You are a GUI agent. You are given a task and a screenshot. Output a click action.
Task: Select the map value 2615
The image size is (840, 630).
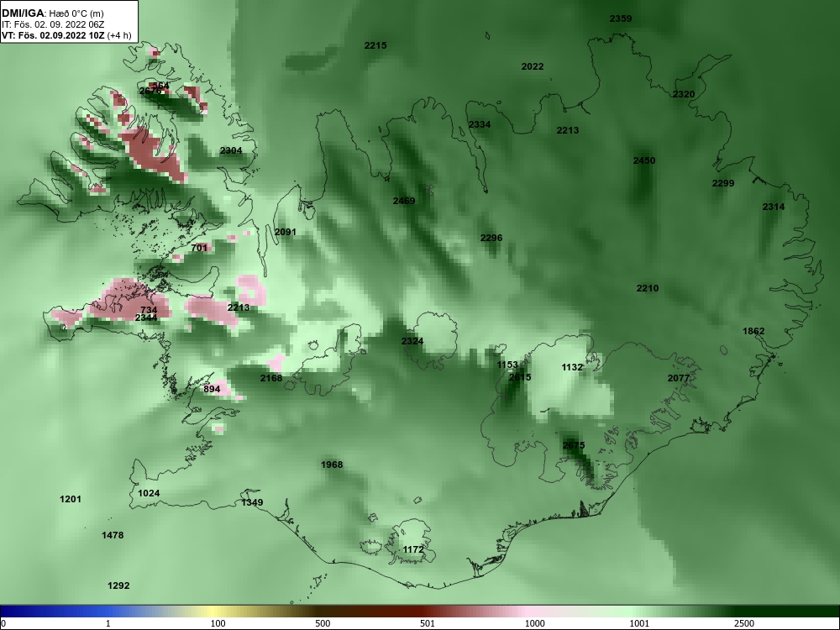pyautogui.click(x=520, y=377)
